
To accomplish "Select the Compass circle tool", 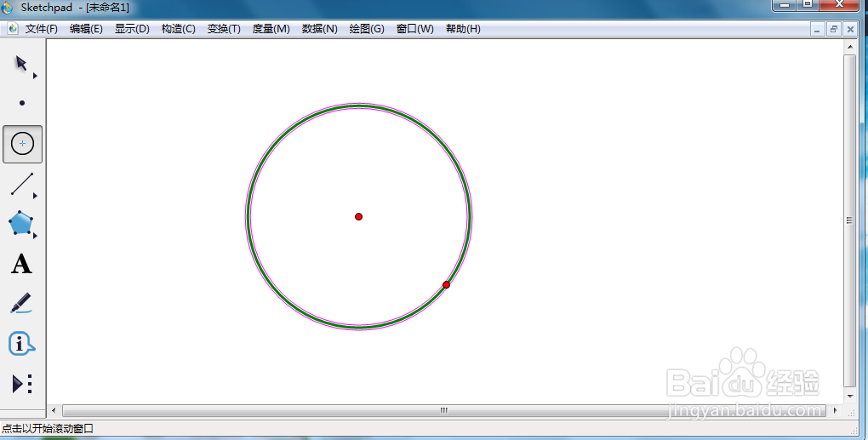I will (x=23, y=144).
